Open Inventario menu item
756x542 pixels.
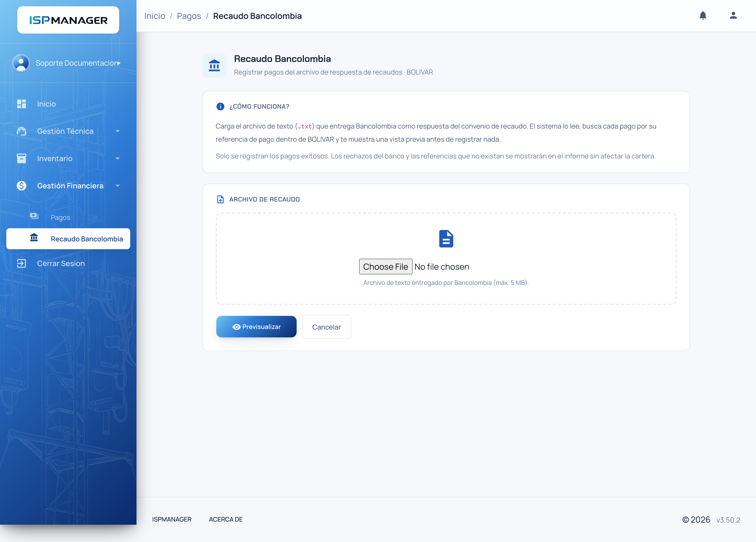pos(68,158)
